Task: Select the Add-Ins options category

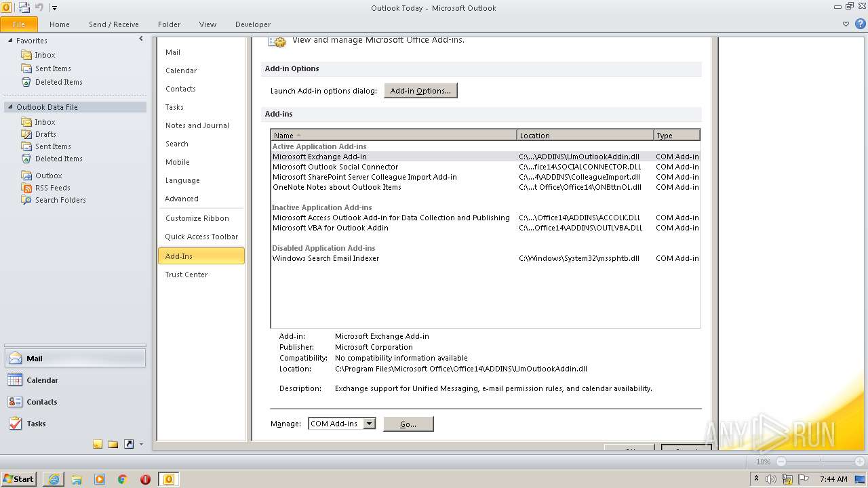Action: 201,256
